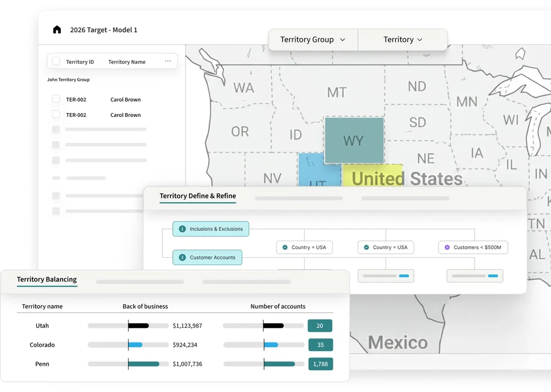Select the highlighted WY state on the map
Viewport: 551px width, 392px height.
[x=354, y=141]
